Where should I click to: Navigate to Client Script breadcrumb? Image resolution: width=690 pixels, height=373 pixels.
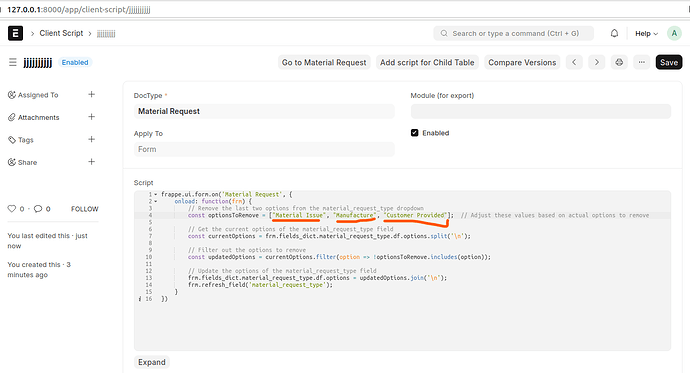[x=61, y=33]
